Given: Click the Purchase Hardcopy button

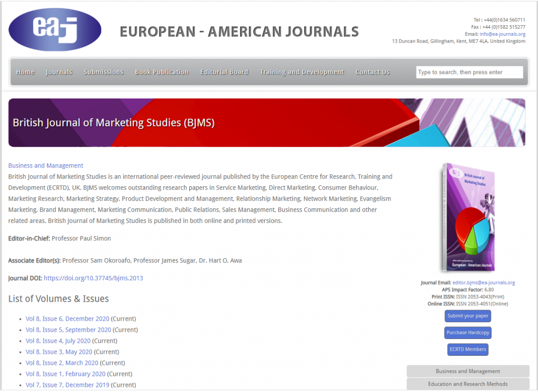Looking at the screenshot, I should pos(468,333).
